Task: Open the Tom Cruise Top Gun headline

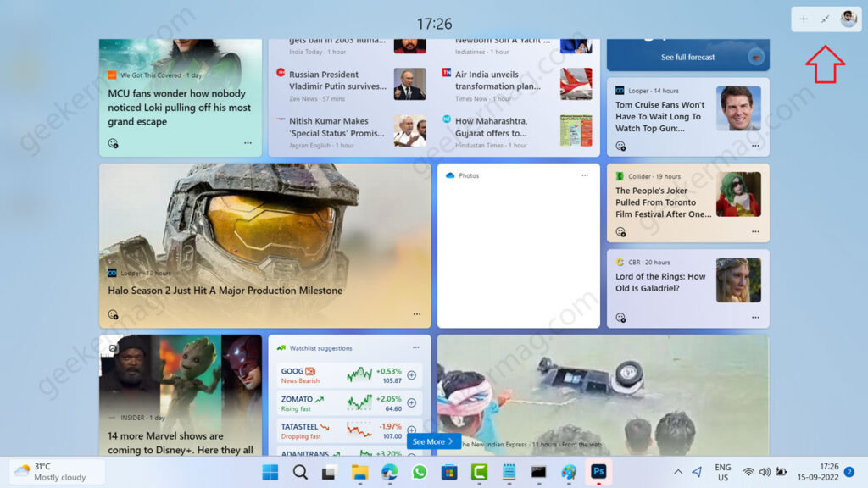Action: pos(659,116)
